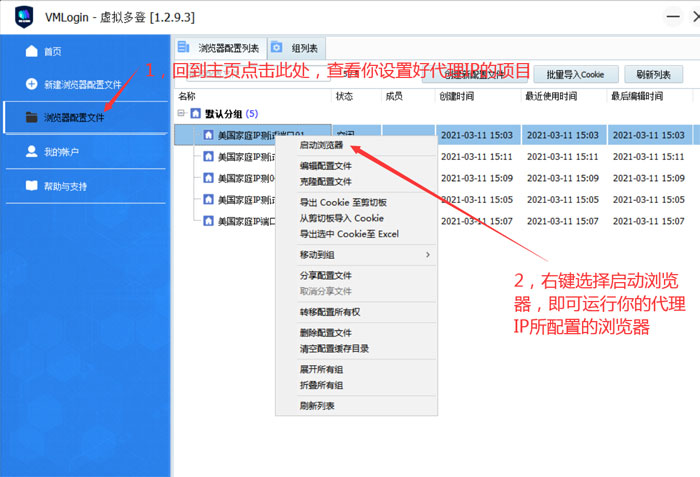Viewport: 700px width, 477px height.
Task: Choose 克隆配置文件 from context menu
Action: coord(326,181)
